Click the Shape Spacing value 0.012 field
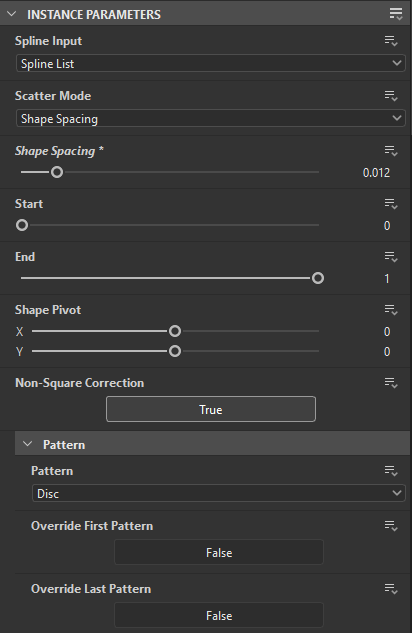 click(x=376, y=173)
